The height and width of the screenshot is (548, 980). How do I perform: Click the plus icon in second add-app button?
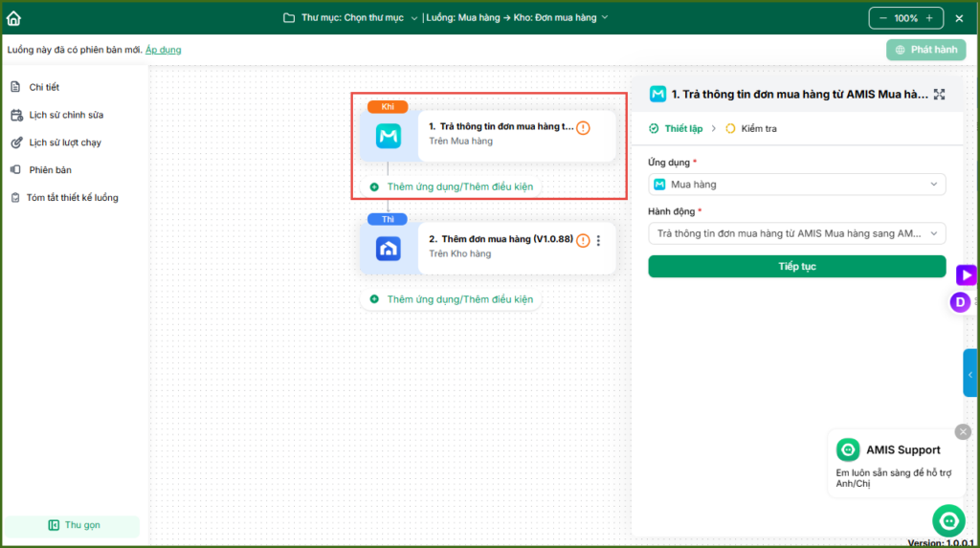[374, 299]
